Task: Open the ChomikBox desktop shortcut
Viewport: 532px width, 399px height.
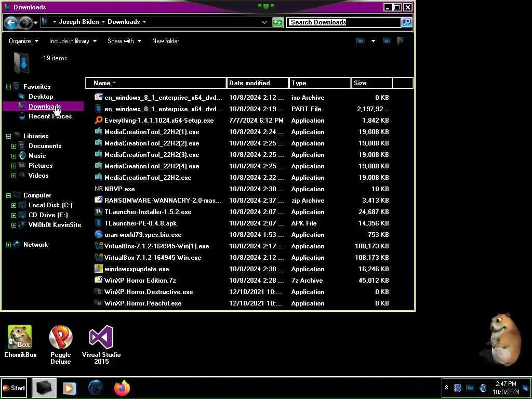Action: 20,342
